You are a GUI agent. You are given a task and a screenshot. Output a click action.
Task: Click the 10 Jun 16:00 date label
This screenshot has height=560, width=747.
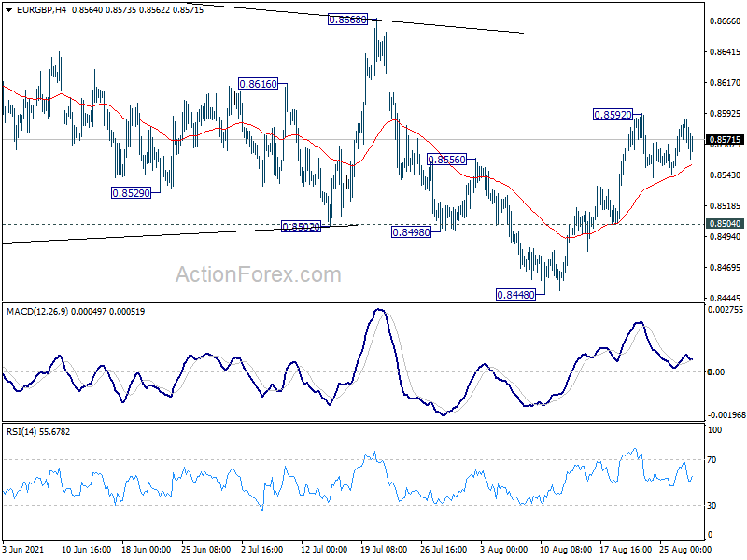tap(87, 550)
